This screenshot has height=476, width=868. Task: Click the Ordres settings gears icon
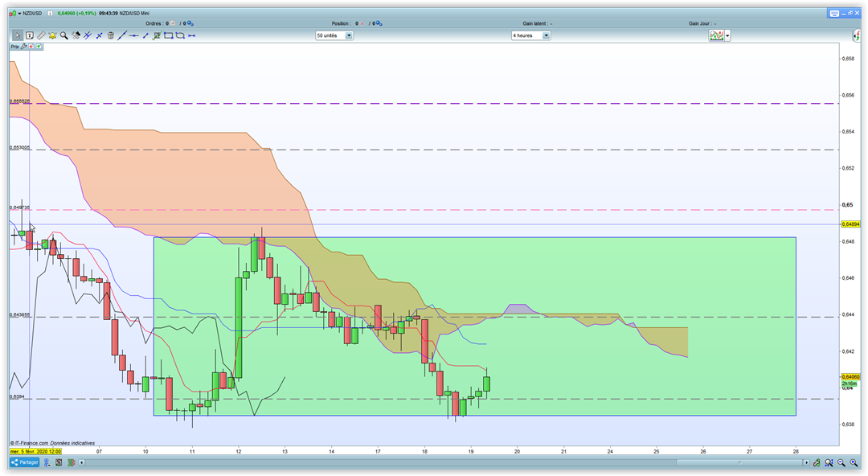coord(190,23)
